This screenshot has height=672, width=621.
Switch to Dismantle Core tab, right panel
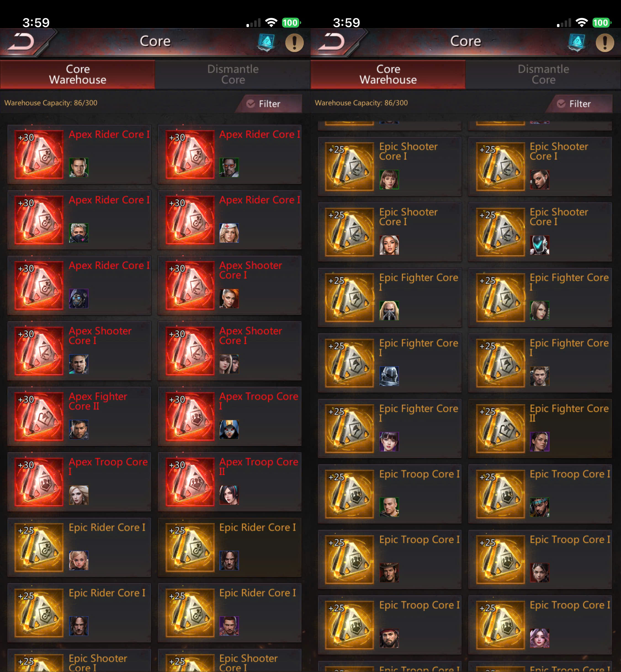point(543,74)
